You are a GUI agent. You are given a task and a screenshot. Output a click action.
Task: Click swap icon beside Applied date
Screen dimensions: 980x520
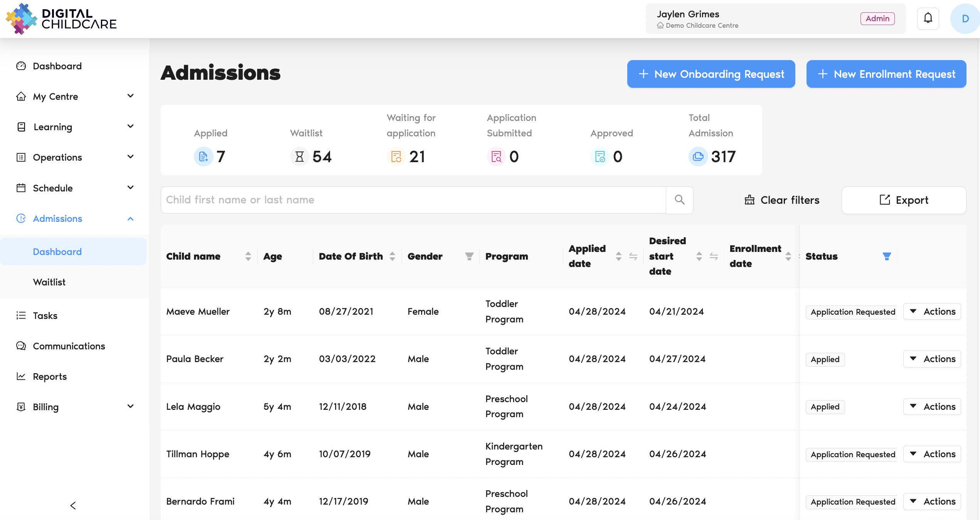pos(633,256)
